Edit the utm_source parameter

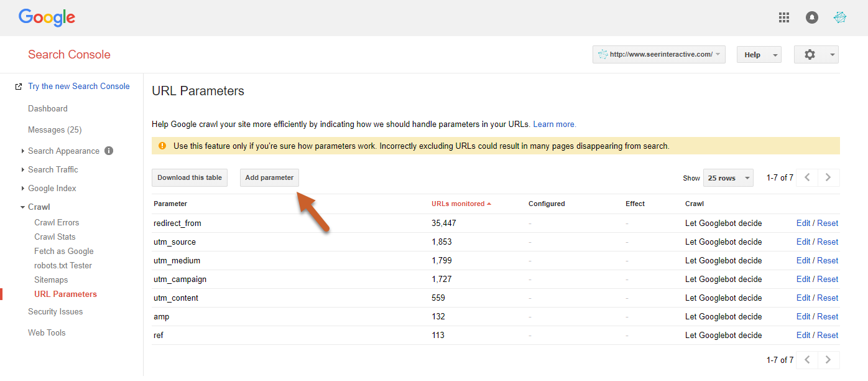803,242
